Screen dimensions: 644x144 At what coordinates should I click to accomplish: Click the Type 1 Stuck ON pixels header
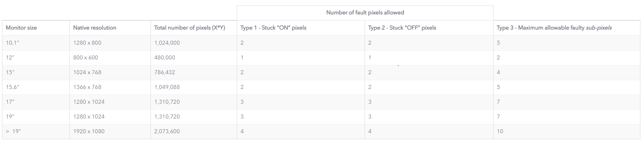301,28
